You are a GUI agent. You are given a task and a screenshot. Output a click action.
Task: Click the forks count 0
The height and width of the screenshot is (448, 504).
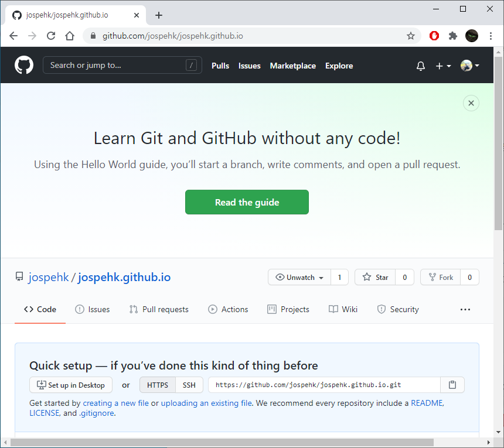click(469, 277)
